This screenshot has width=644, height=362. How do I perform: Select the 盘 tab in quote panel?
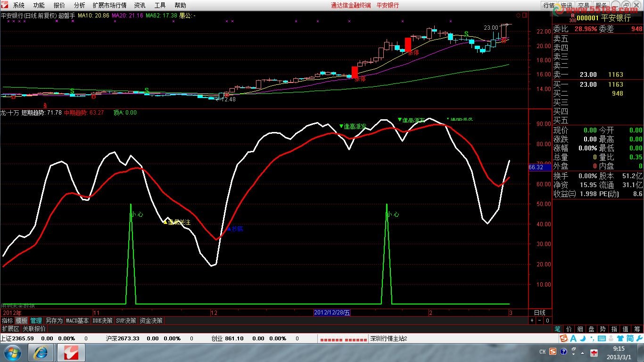592,329
